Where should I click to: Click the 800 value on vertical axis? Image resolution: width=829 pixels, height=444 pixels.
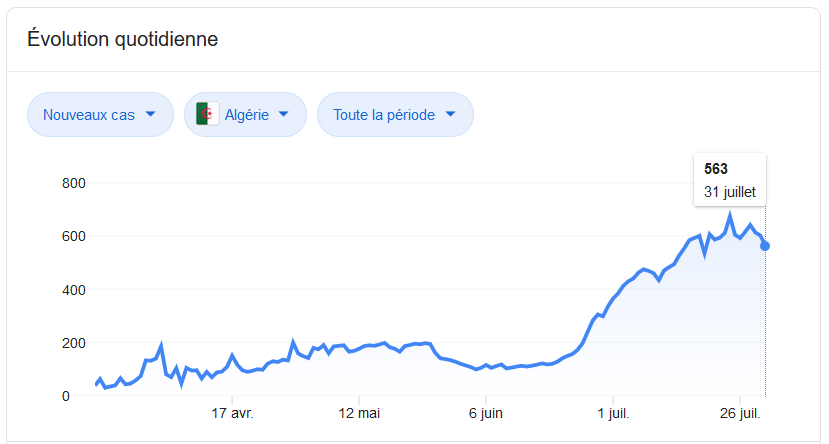point(73,183)
